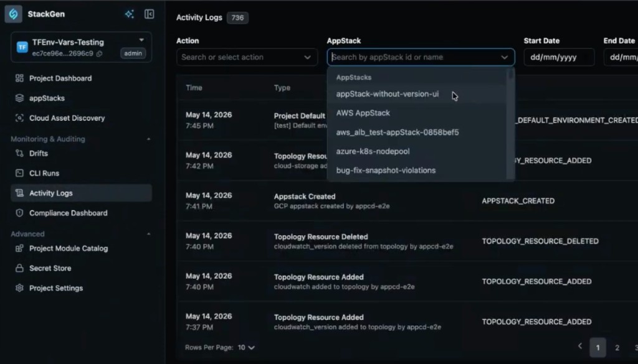
Task: Click the Type column header
Action: 282,88
